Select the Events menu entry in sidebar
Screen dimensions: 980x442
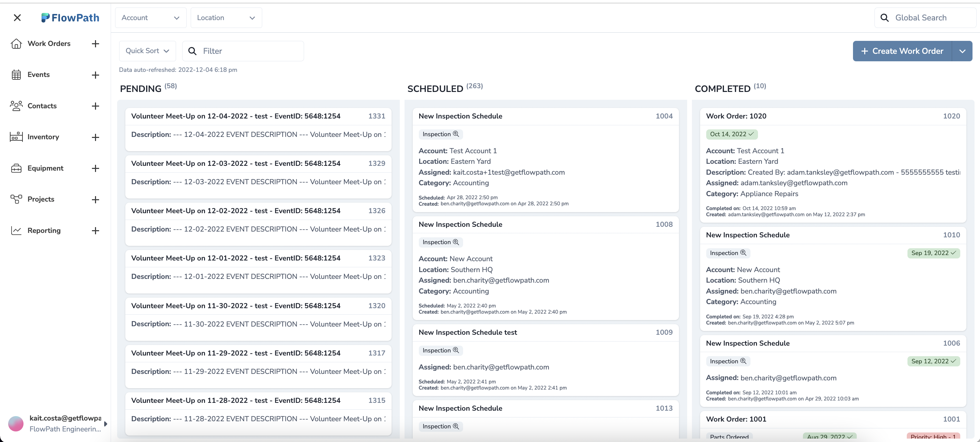[x=39, y=75]
